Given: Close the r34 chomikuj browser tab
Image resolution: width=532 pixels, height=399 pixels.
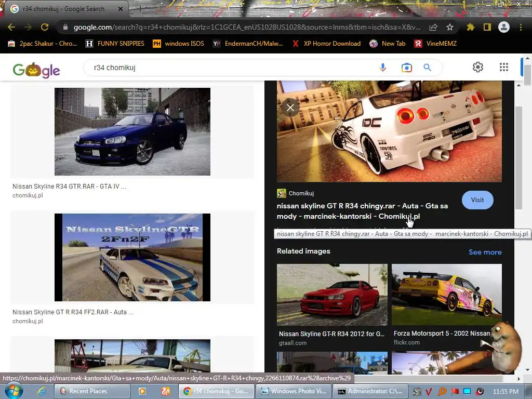Looking at the screenshot, I should [x=120, y=9].
